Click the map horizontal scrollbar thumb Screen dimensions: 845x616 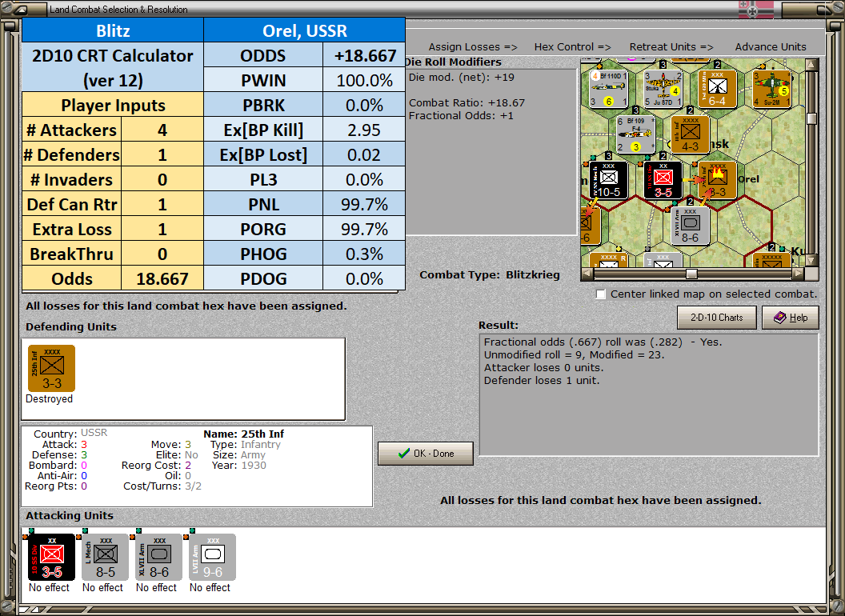[x=691, y=274]
